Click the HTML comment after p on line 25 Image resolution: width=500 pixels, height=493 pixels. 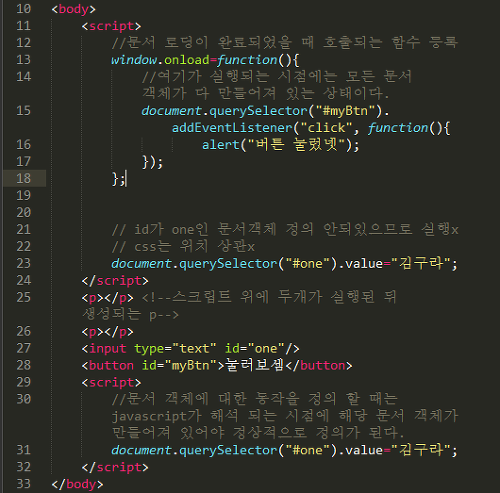pyautogui.click(x=239, y=306)
